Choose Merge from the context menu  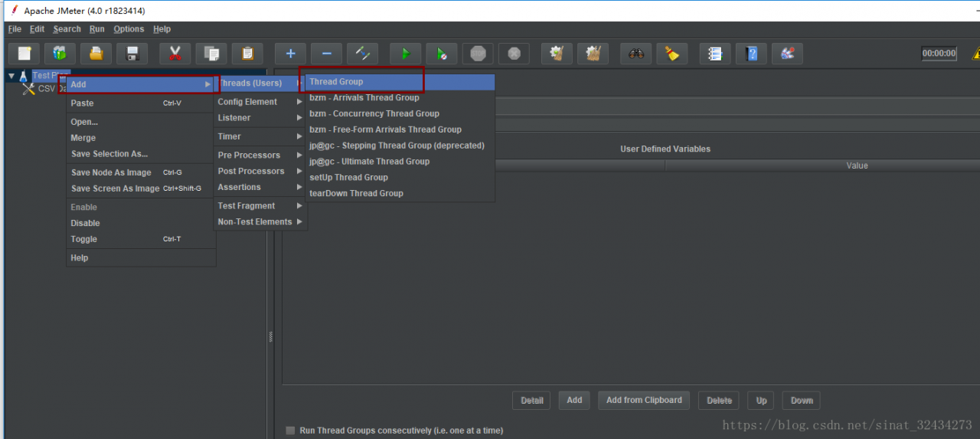point(141,138)
